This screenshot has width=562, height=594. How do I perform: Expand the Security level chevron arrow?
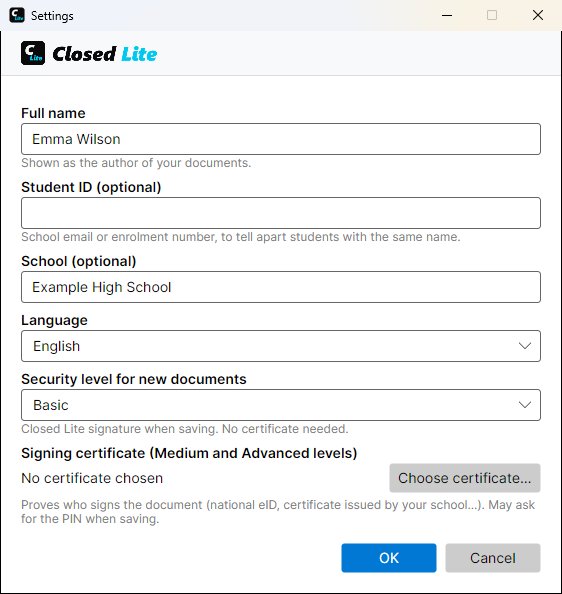coord(525,405)
